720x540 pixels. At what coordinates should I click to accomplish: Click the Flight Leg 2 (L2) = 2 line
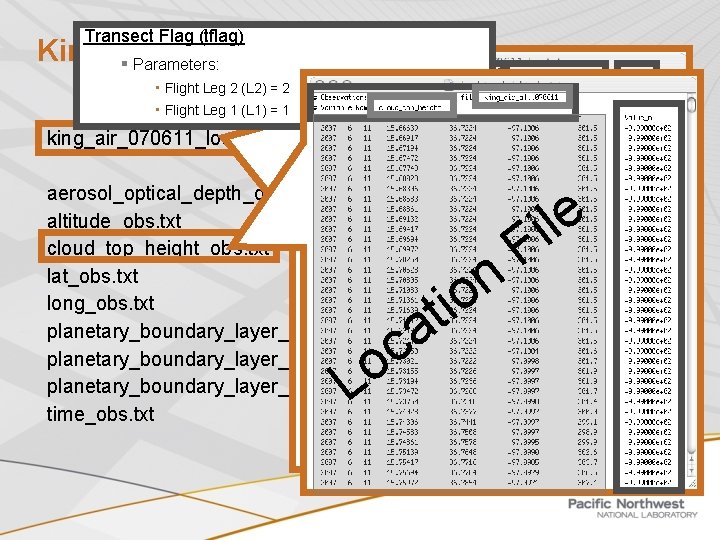coord(227,88)
